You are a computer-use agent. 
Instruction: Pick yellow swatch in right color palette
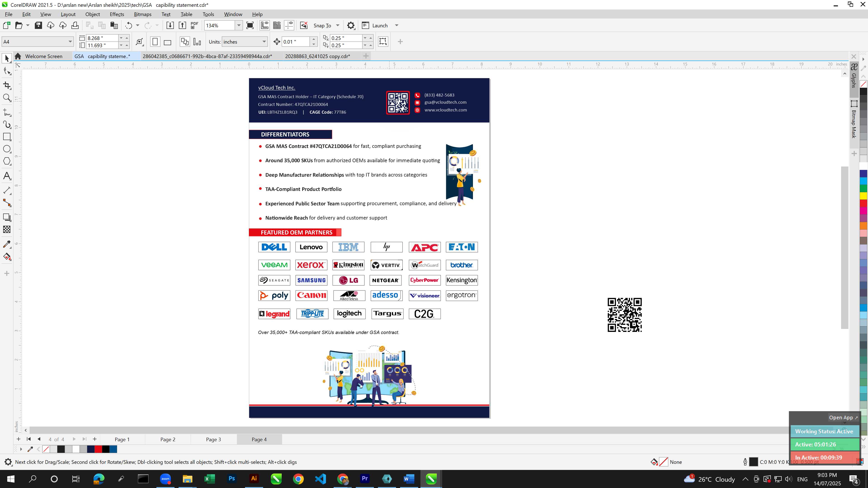pyautogui.click(x=863, y=196)
